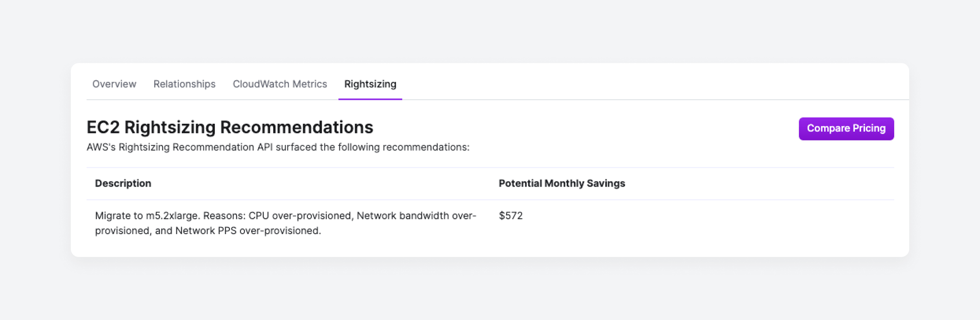Screen dimensions: 980x320
Task: Click the Compare Pricing button
Action: 846,128
